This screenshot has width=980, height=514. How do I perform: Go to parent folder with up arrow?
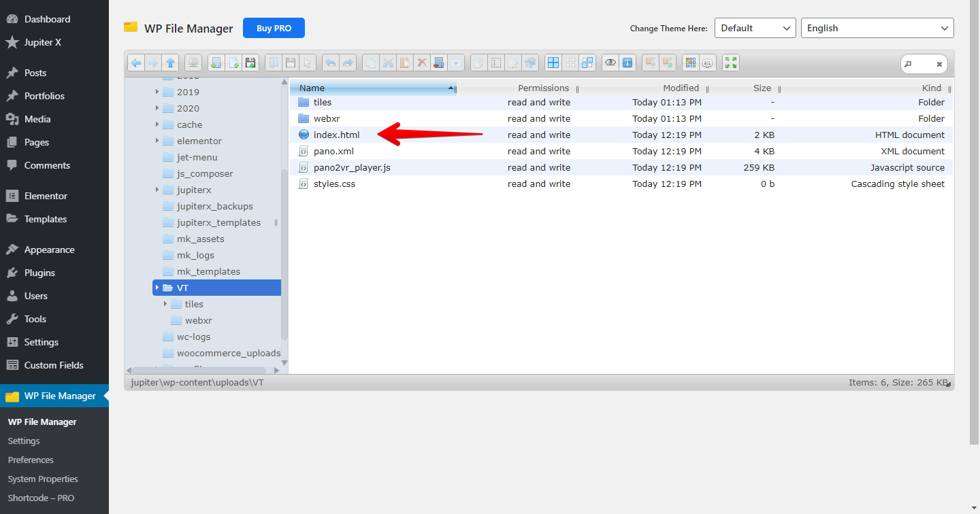click(x=171, y=63)
